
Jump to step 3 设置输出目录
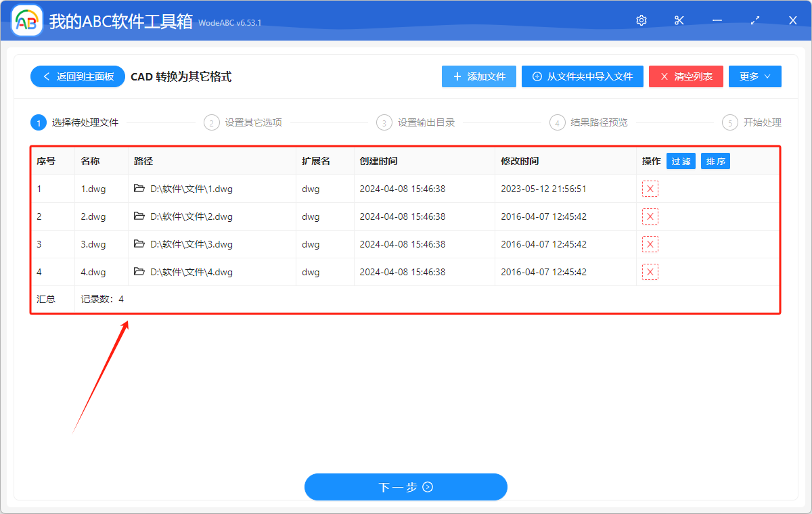coord(416,122)
